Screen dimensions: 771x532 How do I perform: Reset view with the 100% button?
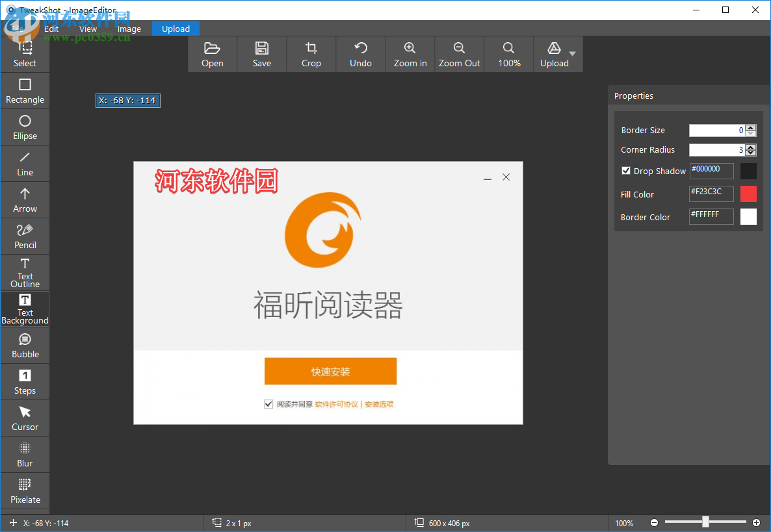point(508,54)
